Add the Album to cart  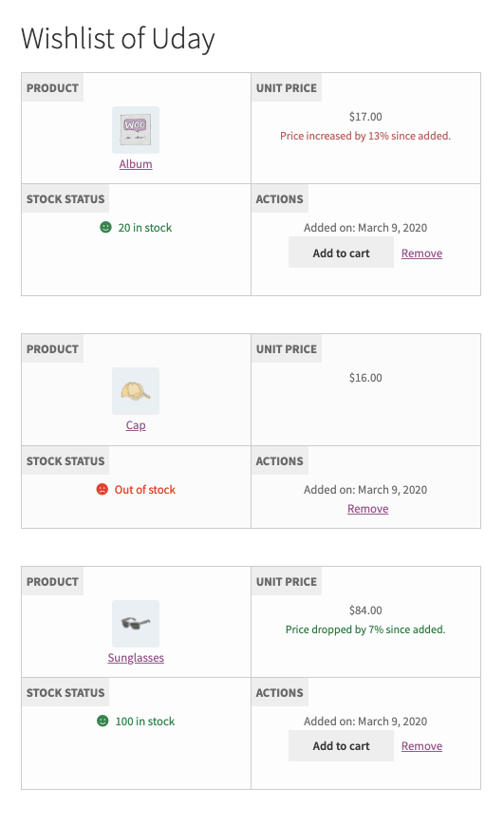pyautogui.click(x=341, y=253)
